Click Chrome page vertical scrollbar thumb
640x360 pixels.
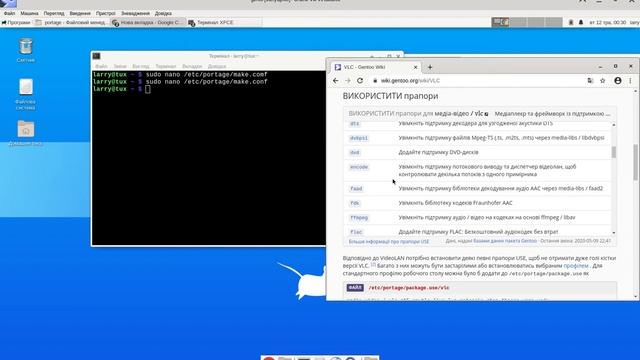point(635,162)
